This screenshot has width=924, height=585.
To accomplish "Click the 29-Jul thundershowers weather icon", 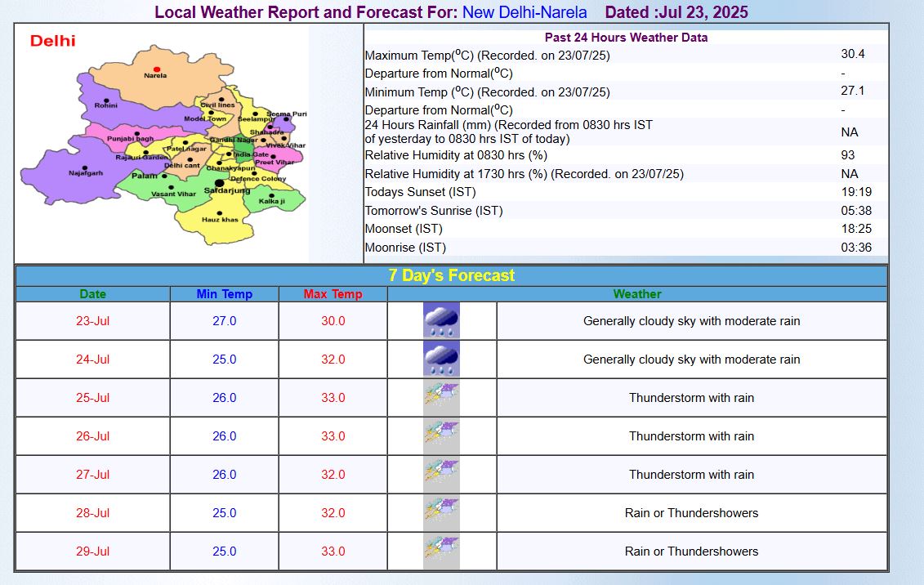I will point(441,552).
